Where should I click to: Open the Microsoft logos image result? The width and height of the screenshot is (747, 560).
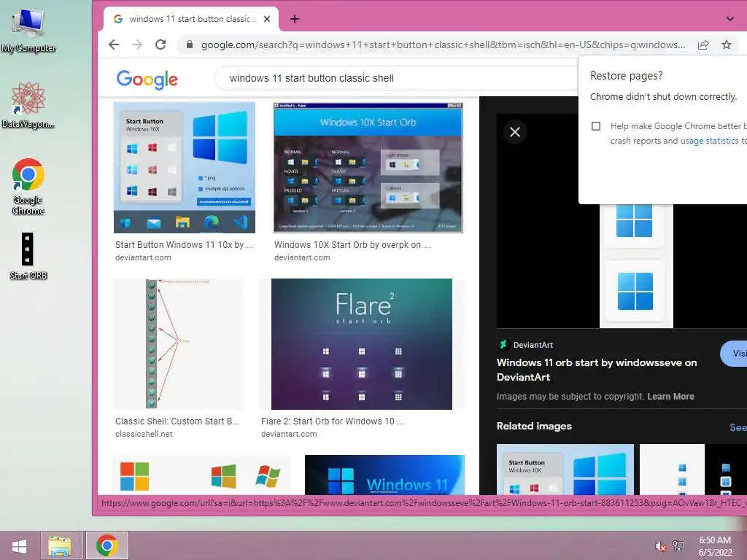click(201, 475)
